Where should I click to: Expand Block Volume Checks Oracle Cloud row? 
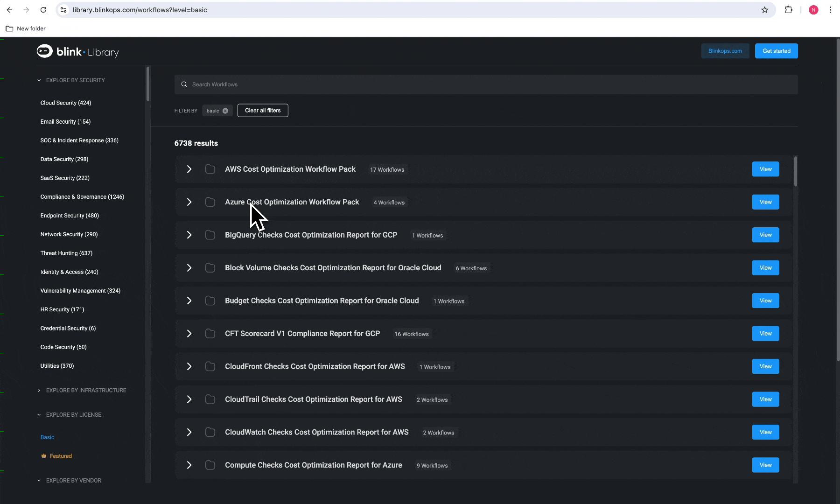189,268
